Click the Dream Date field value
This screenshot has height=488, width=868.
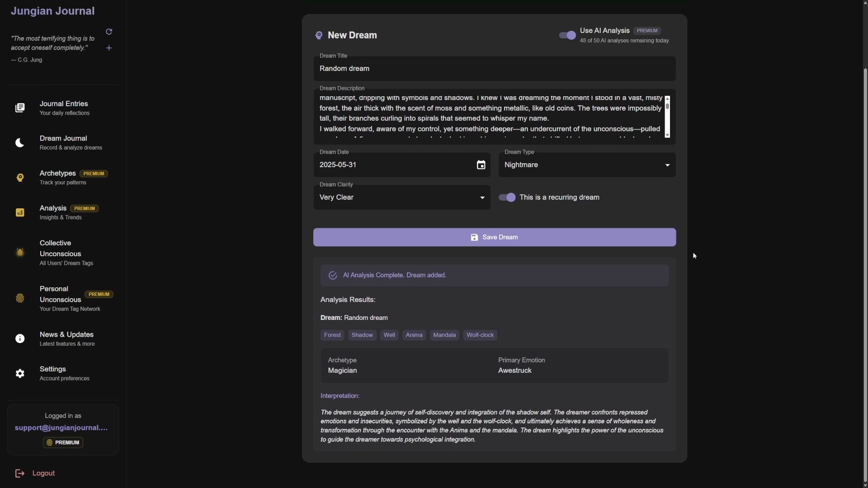(338, 165)
